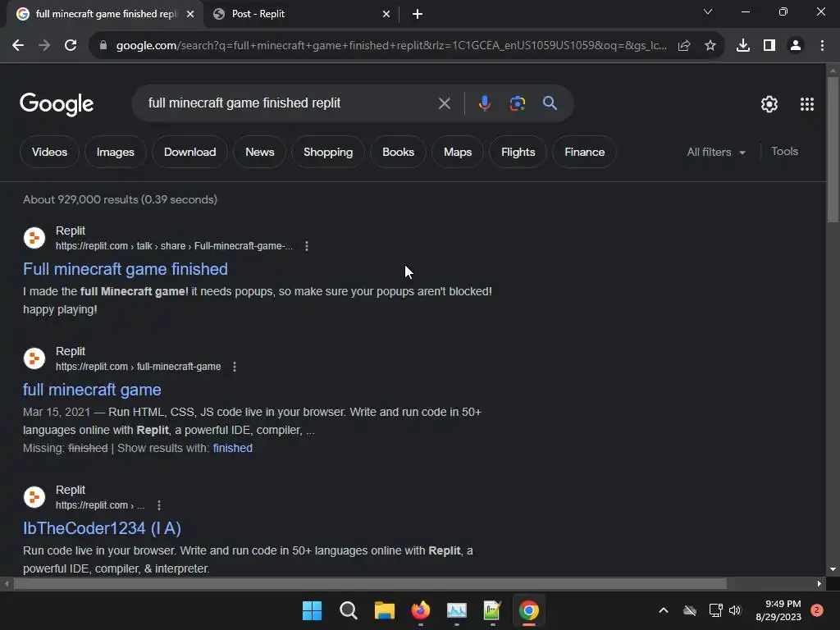
Task: Open options for the full-minecraft-game result
Action: point(234,367)
